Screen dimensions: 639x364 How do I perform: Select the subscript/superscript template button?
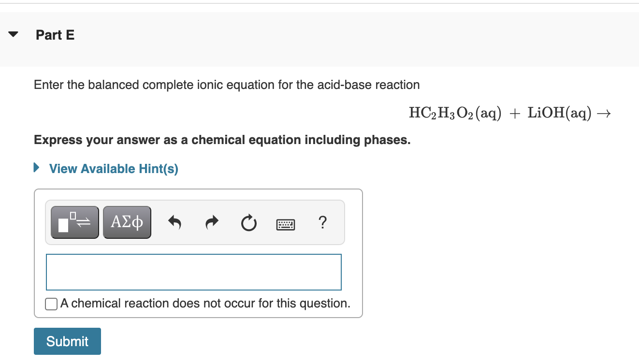74,222
